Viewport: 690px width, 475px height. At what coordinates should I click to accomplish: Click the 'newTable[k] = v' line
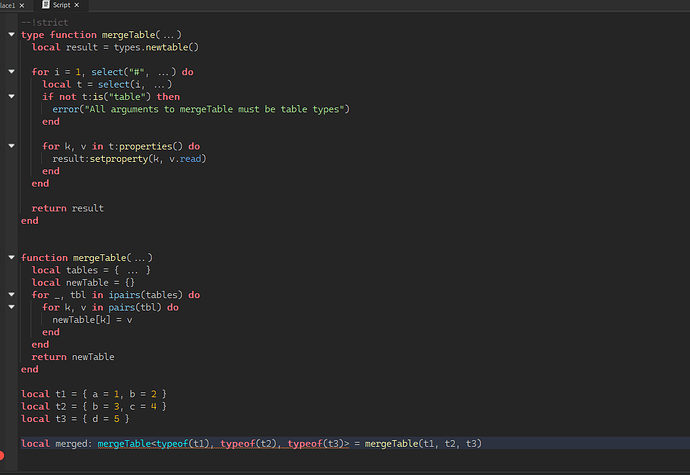coord(92,320)
